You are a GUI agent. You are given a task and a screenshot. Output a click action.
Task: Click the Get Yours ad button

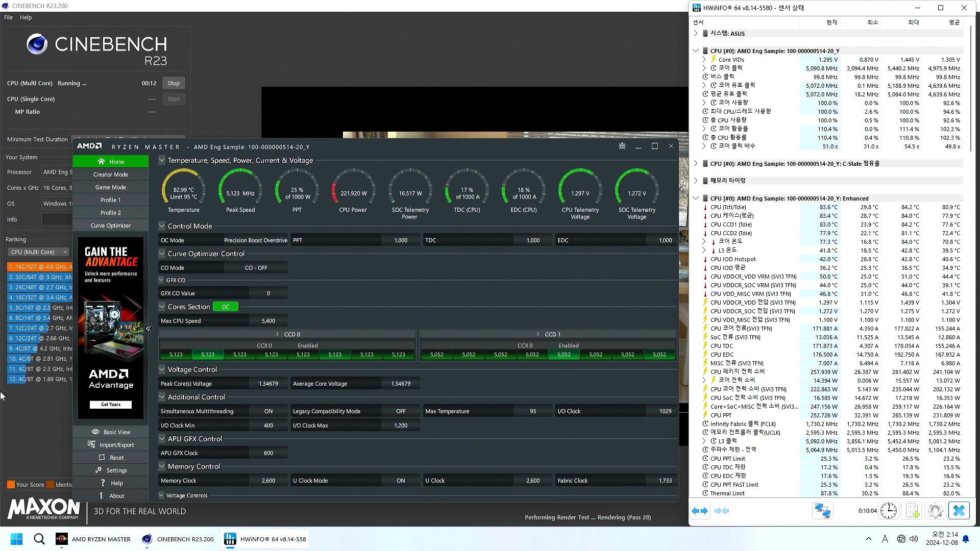(111, 405)
